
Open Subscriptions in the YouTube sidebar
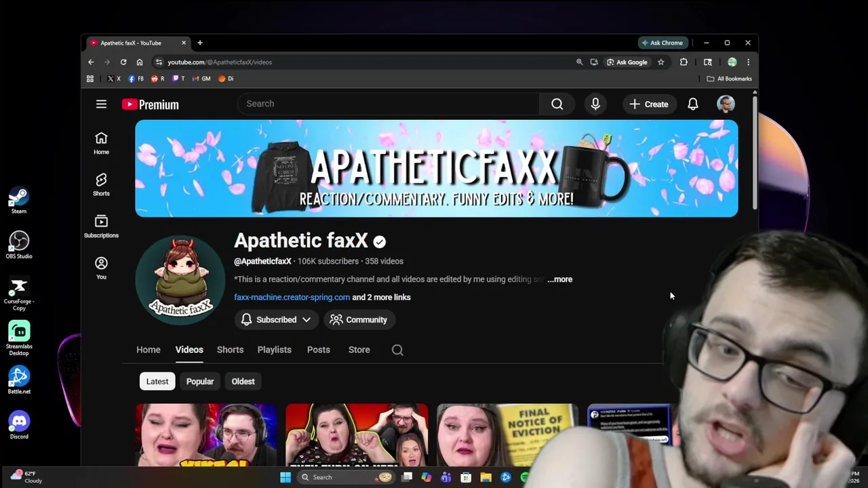[x=101, y=226]
